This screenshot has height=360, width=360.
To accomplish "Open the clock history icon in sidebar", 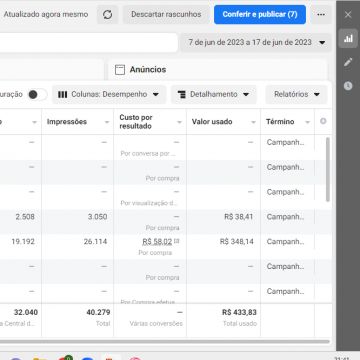I will pyautogui.click(x=348, y=86).
